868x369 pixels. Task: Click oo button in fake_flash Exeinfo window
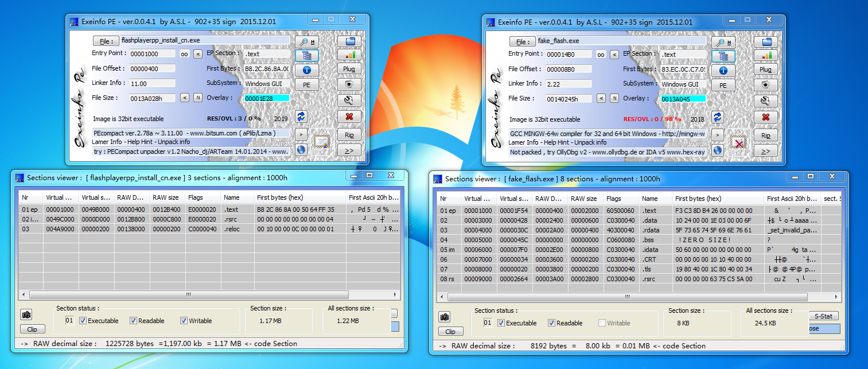click(601, 55)
